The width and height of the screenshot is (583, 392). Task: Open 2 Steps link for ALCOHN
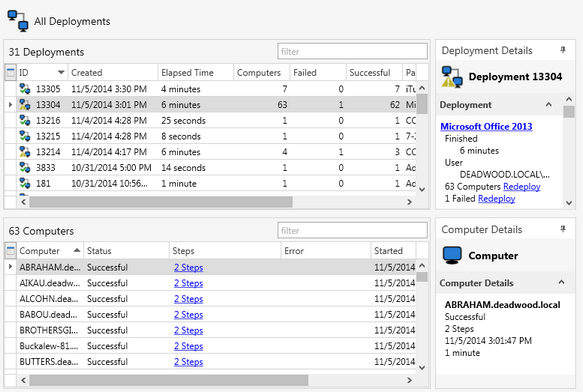(189, 299)
